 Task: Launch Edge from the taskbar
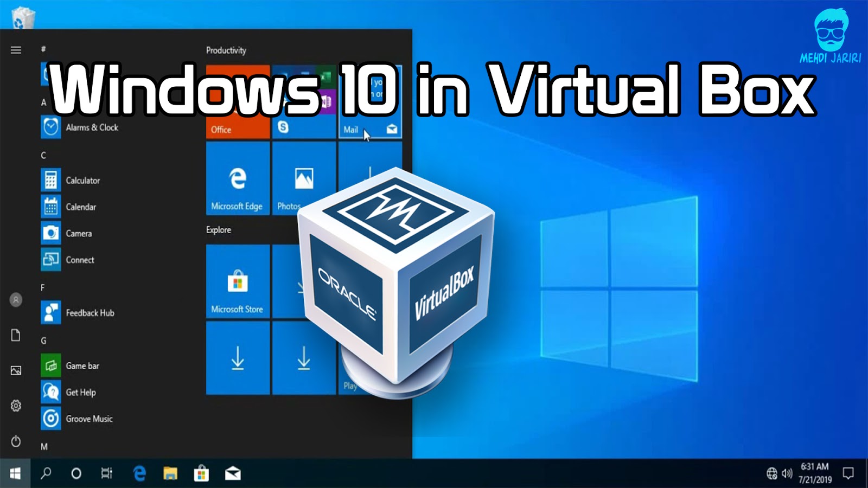139,473
